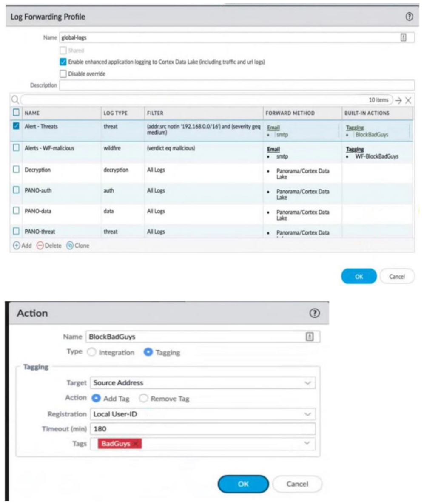The width and height of the screenshot is (424, 504).
Task: Expand the Registration Local User-ID dropdown
Action: click(x=307, y=413)
